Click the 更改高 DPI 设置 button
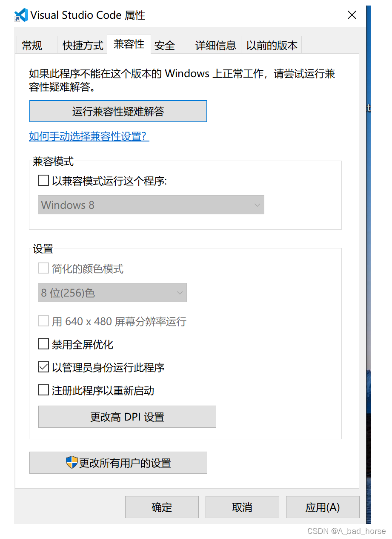392x539 pixels. click(127, 416)
